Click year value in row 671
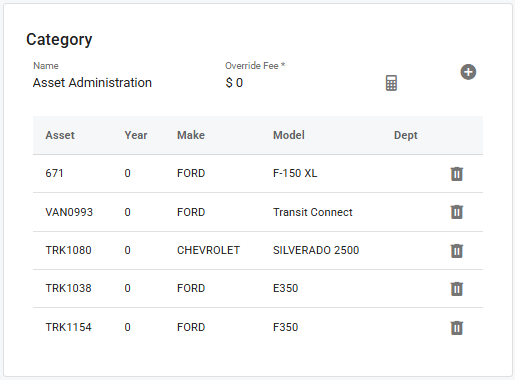Image resolution: width=515 pixels, height=380 pixels. [x=127, y=173]
